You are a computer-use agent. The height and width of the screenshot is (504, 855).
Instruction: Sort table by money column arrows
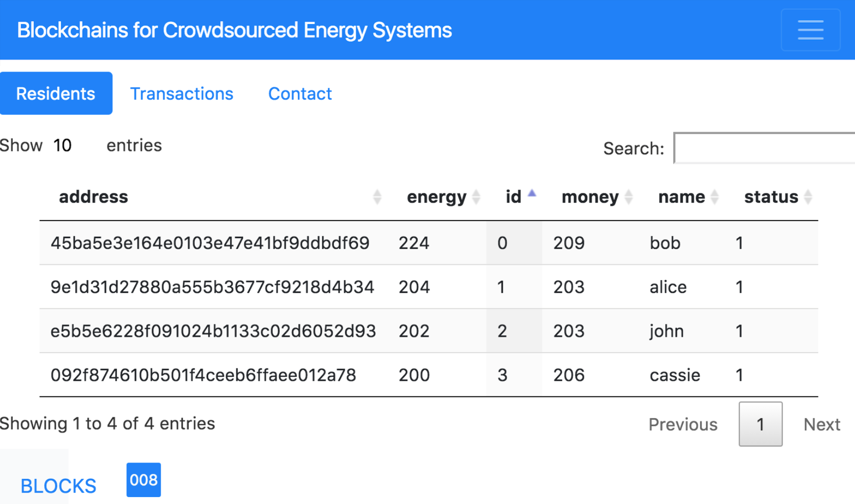(628, 197)
